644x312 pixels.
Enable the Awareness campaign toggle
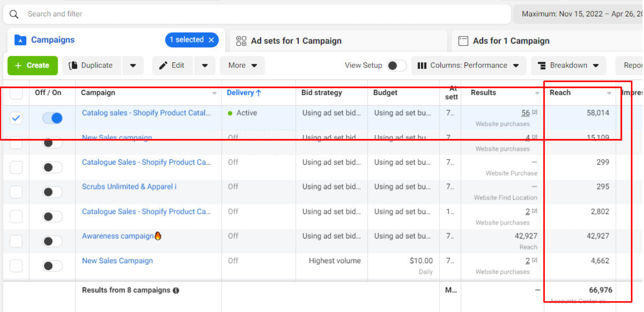(x=52, y=241)
